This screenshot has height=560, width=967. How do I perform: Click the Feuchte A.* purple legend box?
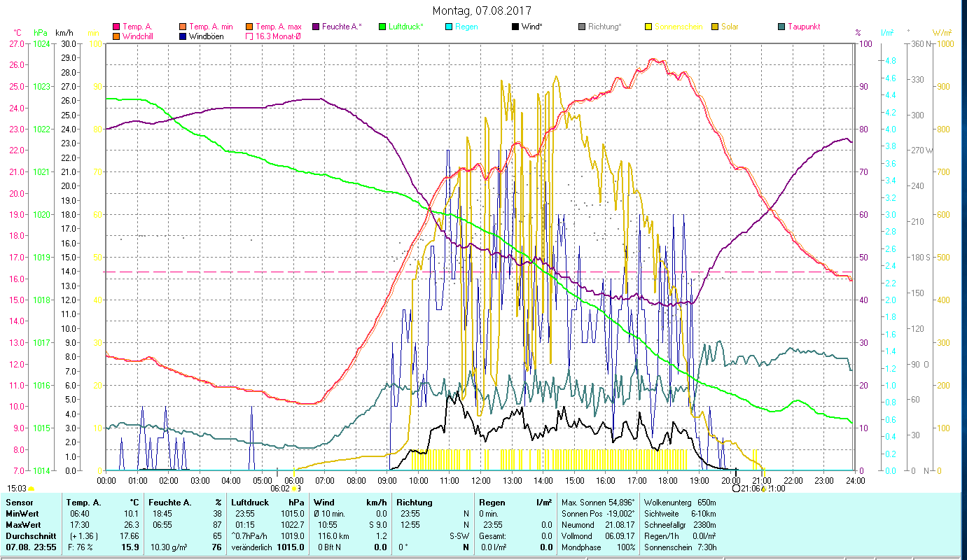[315, 27]
